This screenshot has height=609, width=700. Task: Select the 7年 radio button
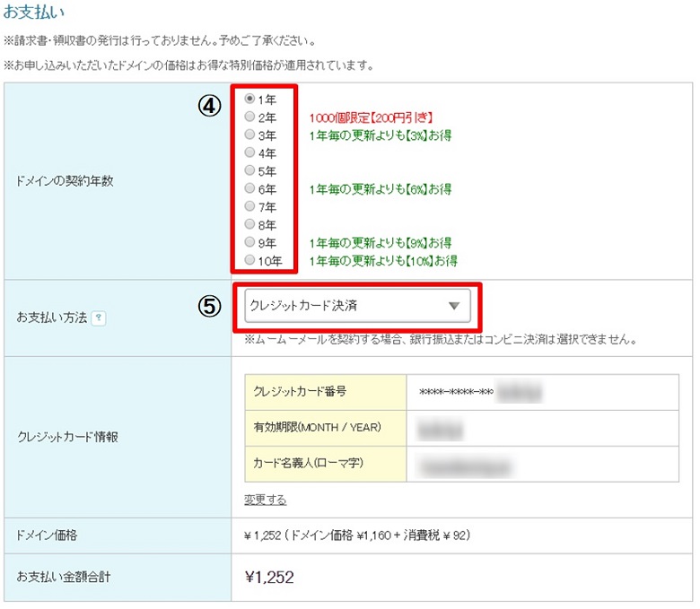click(x=250, y=207)
